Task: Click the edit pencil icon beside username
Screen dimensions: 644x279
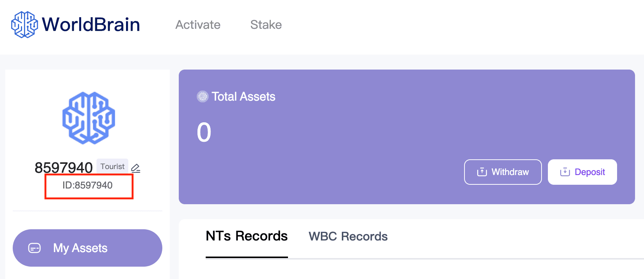Action: pyautogui.click(x=136, y=168)
